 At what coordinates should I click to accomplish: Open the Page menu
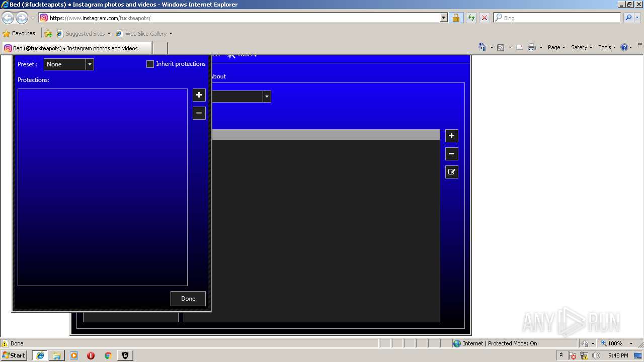[556, 47]
